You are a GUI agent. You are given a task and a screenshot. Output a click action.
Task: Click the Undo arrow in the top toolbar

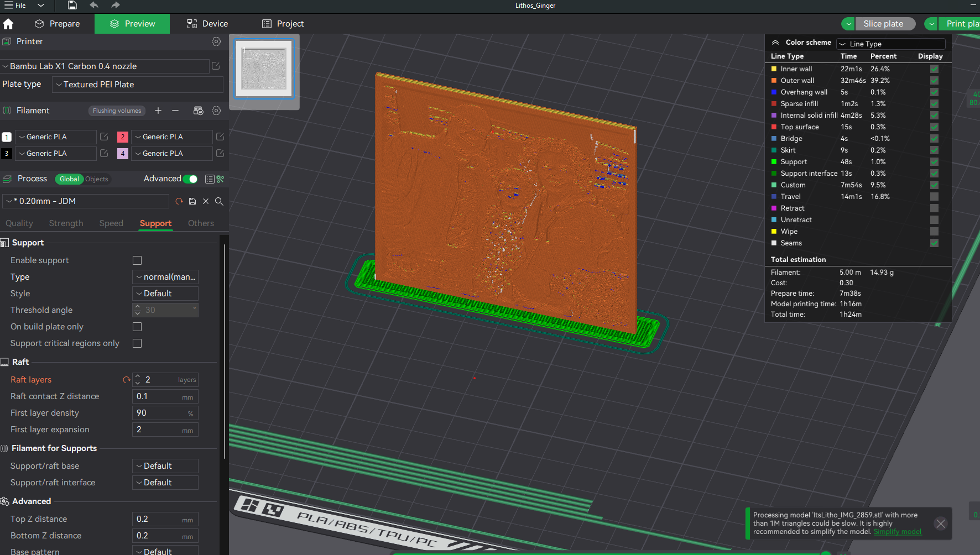click(x=93, y=5)
